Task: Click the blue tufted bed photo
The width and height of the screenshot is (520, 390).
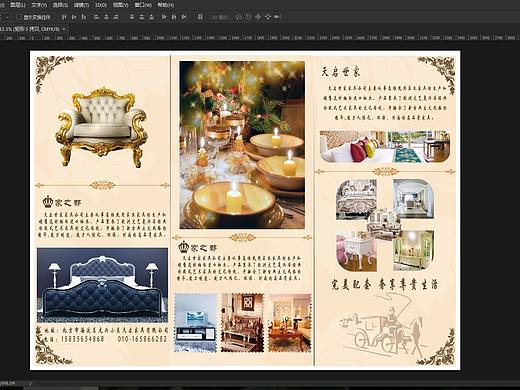Action: 102,285
